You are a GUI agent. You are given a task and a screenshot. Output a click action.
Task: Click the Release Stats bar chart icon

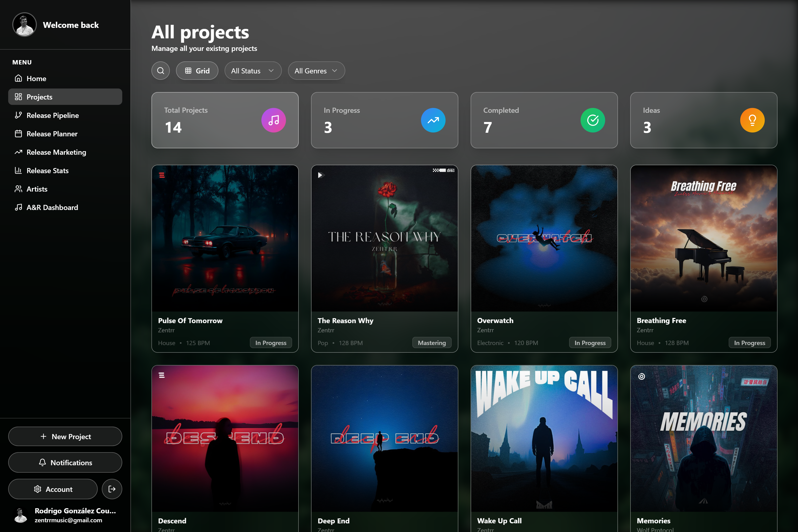click(x=18, y=170)
